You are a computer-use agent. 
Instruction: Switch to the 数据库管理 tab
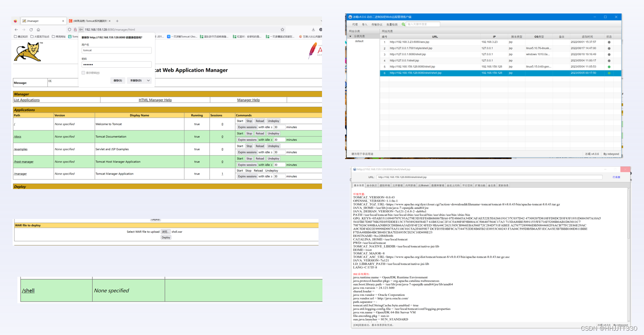point(437,186)
